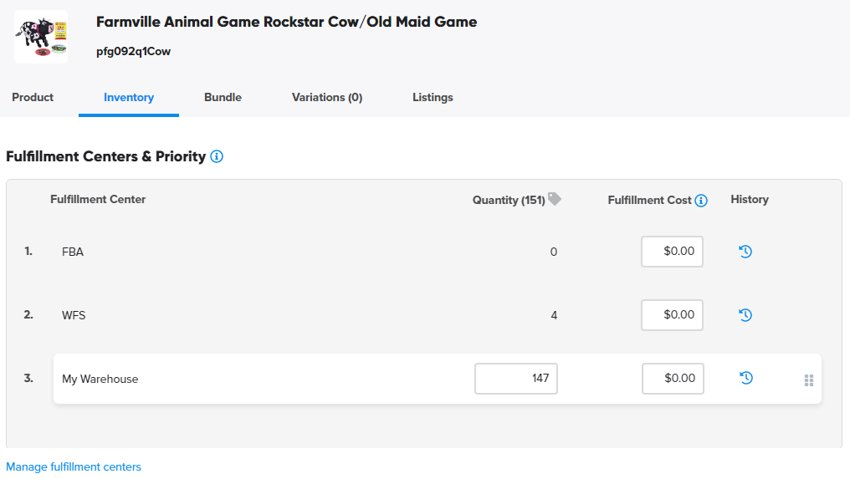Click FBA fulfillment cost field
The width and height of the screenshot is (850, 479).
[x=672, y=252]
